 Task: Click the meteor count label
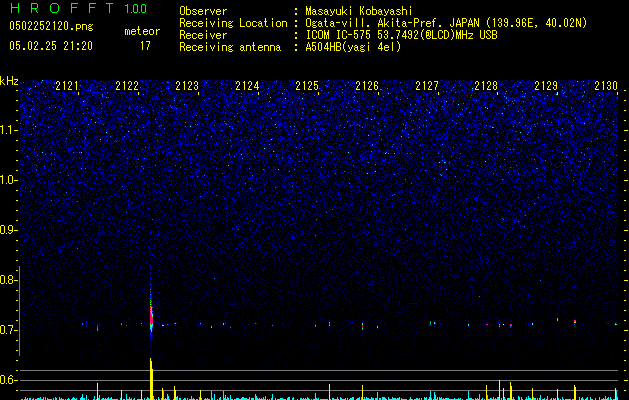[142, 31]
